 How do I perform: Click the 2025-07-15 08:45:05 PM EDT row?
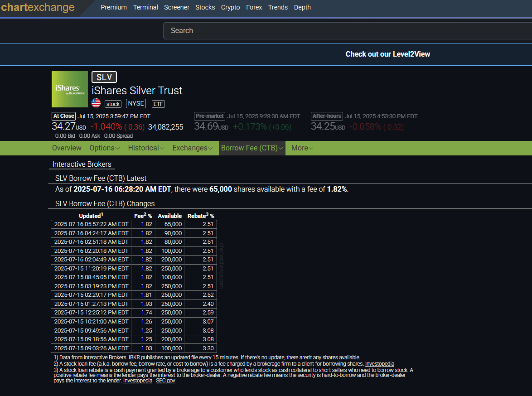(x=134, y=277)
